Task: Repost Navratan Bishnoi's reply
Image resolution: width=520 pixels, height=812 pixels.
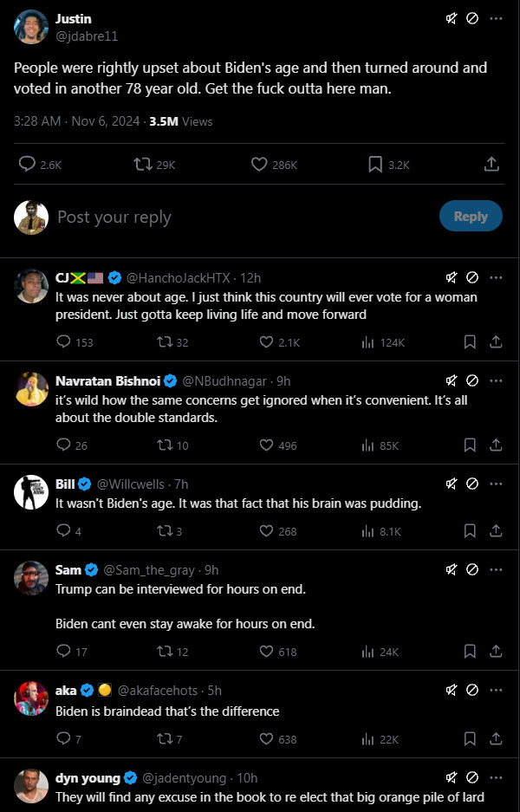Action: (x=163, y=445)
